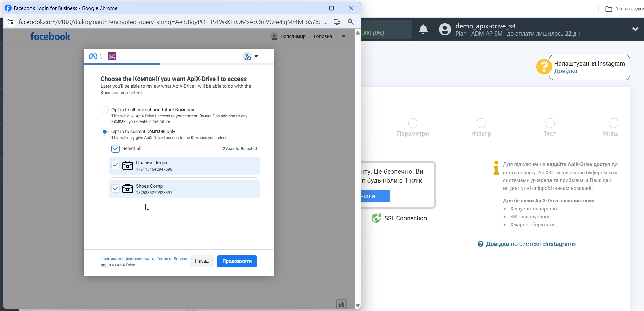Screen dimensions: 644x311
Task: Click the Facebook logo in popup header
Action: [50, 36]
